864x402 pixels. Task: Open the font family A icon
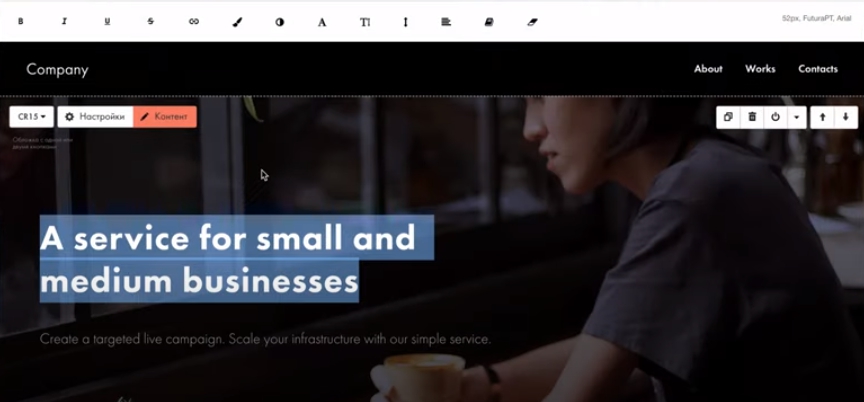tap(322, 22)
